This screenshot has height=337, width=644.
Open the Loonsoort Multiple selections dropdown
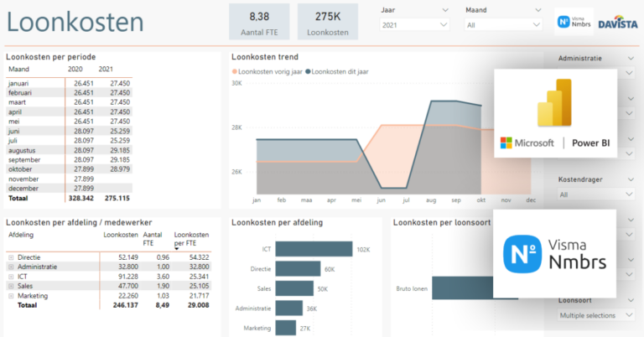(x=596, y=315)
